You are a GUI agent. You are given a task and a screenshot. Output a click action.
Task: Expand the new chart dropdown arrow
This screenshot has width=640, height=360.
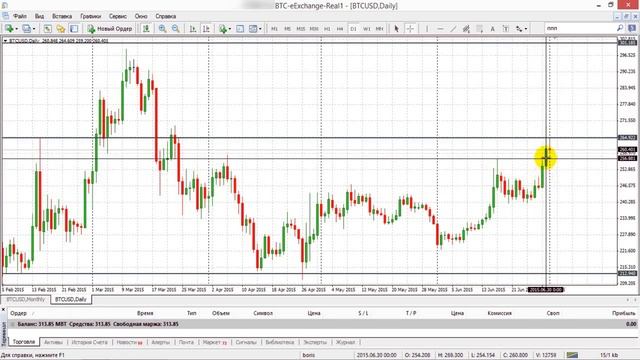pos(16,29)
